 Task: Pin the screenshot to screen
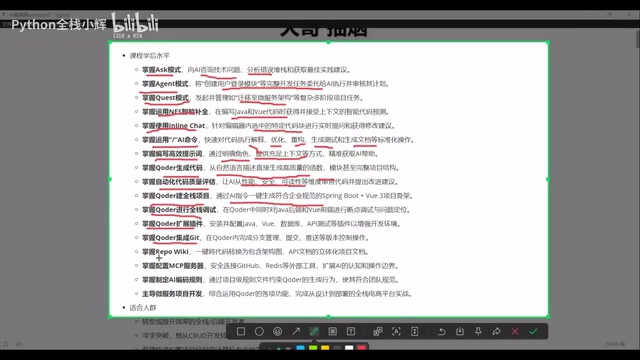pos(478,331)
